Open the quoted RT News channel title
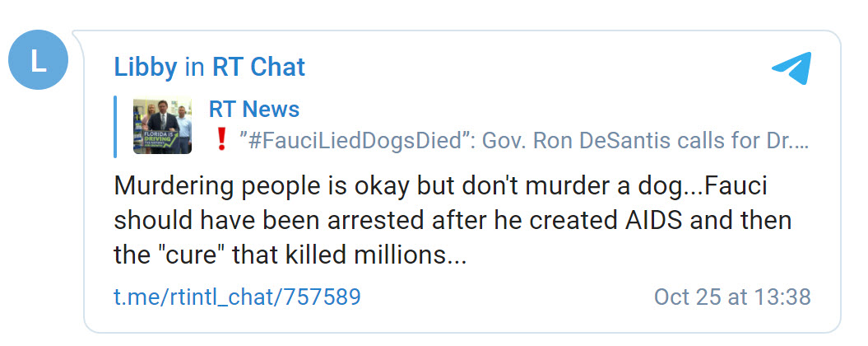The width and height of the screenshot is (868, 346). coord(253,109)
